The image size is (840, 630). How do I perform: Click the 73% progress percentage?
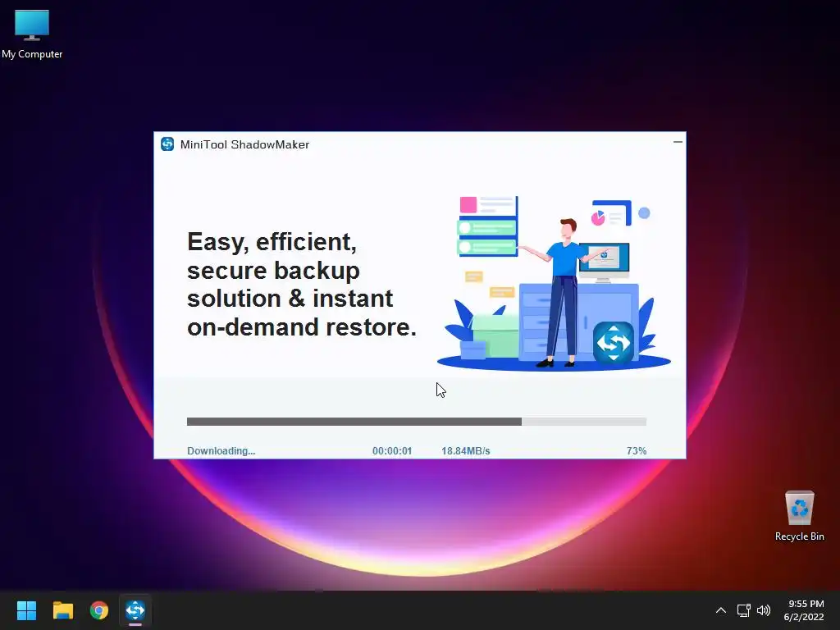click(x=637, y=451)
